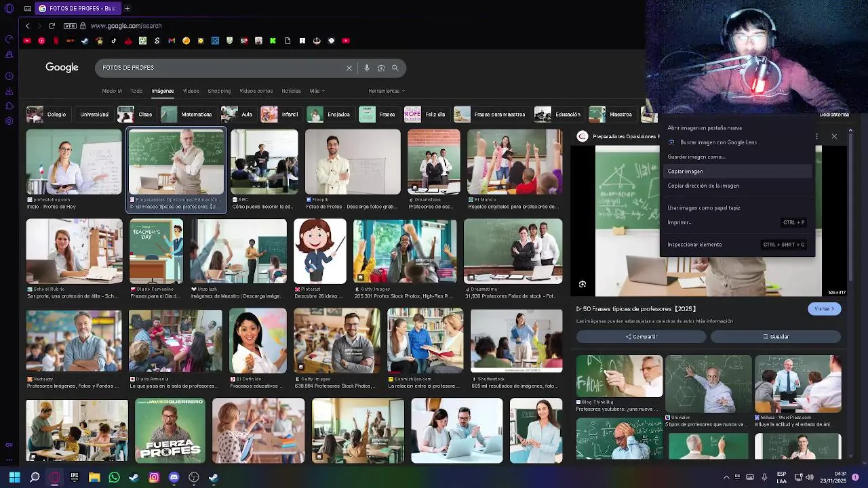
Task: Switch to Noticias results tab
Action: pyautogui.click(x=291, y=91)
